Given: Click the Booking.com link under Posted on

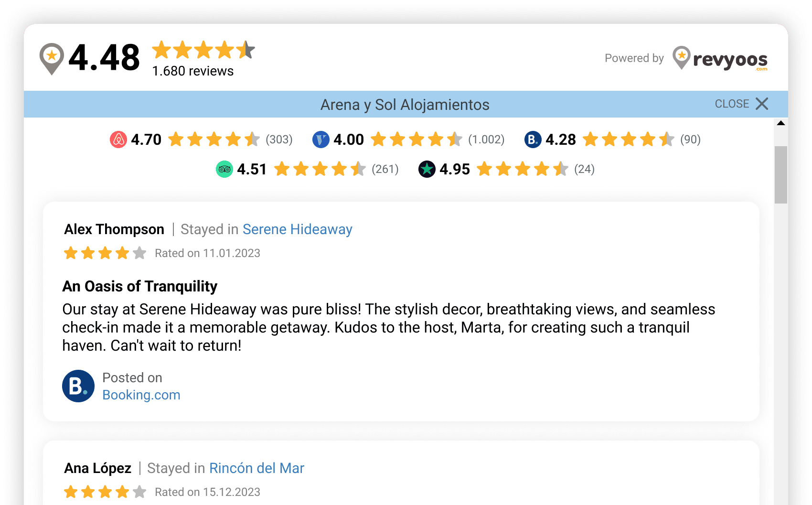Looking at the screenshot, I should point(141,395).
